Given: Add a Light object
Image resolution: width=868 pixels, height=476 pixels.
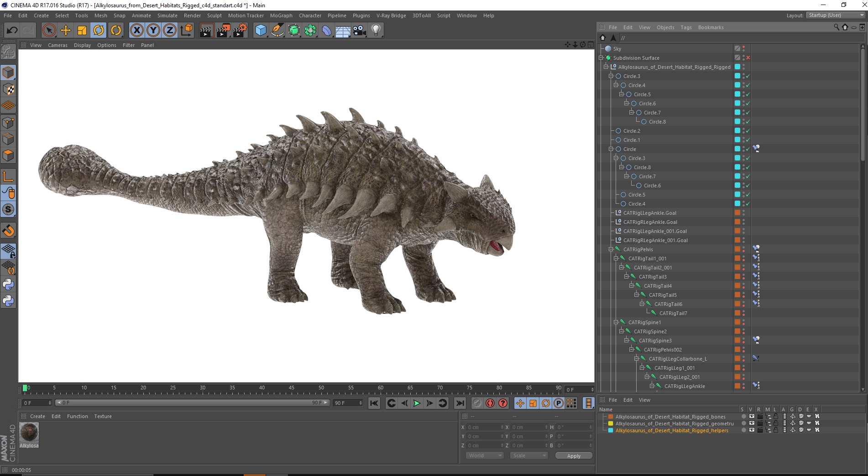Looking at the screenshot, I should [376, 31].
